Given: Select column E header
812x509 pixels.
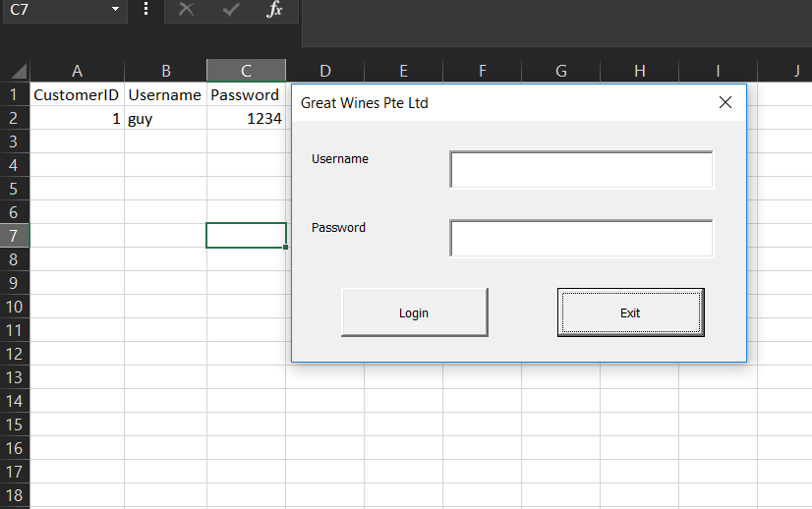Looking at the screenshot, I should pos(403,71).
